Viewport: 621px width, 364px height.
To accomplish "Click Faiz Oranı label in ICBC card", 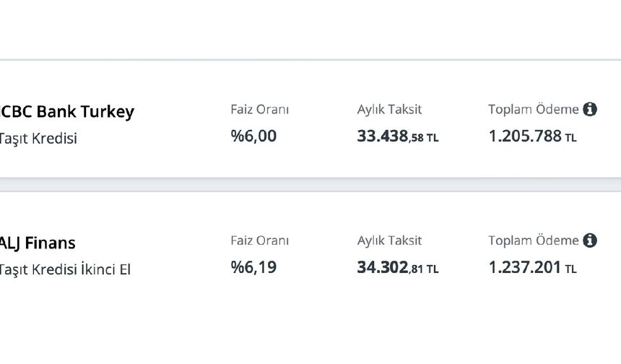I will pyautogui.click(x=259, y=110).
